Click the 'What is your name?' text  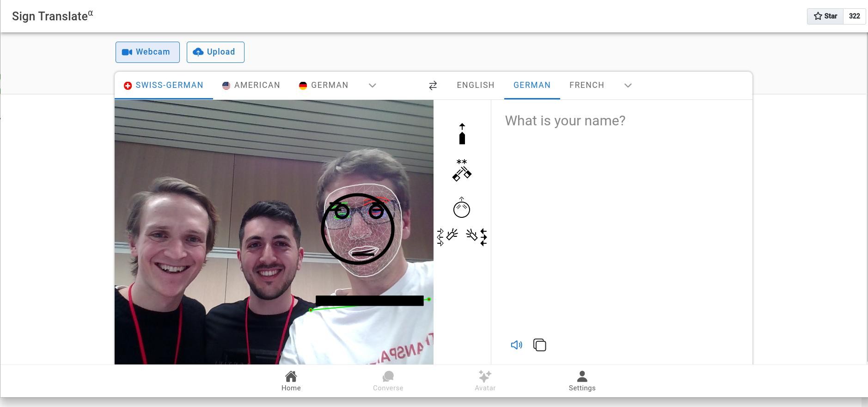[x=565, y=121]
